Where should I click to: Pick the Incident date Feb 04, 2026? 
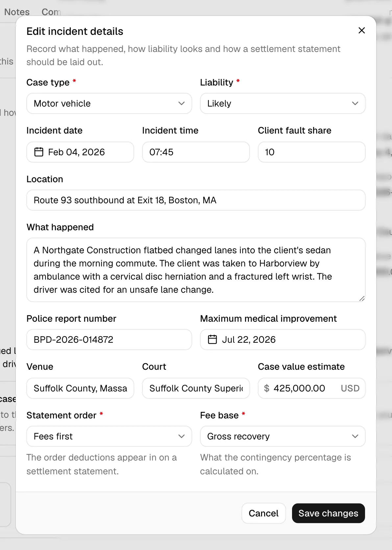(80, 152)
